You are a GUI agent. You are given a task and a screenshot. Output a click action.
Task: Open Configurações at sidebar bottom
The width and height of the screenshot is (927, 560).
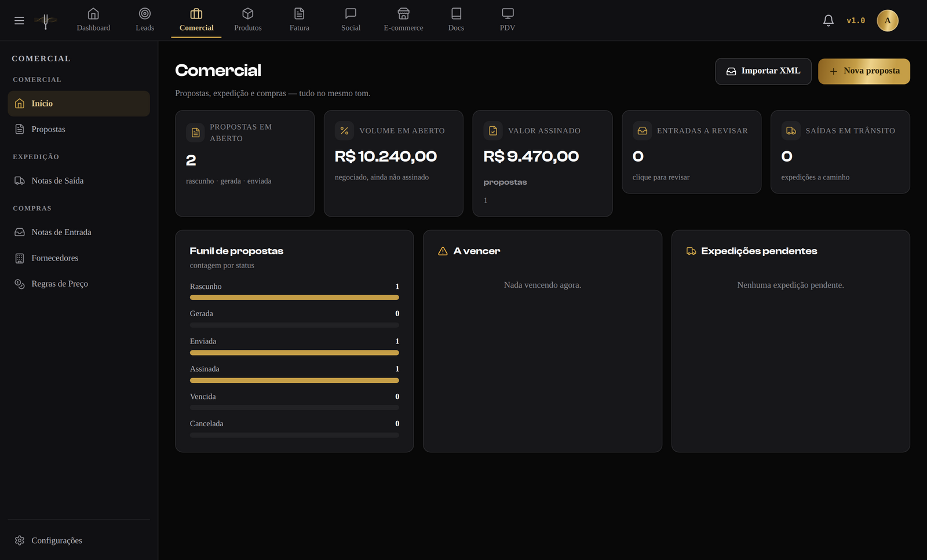click(79, 540)
